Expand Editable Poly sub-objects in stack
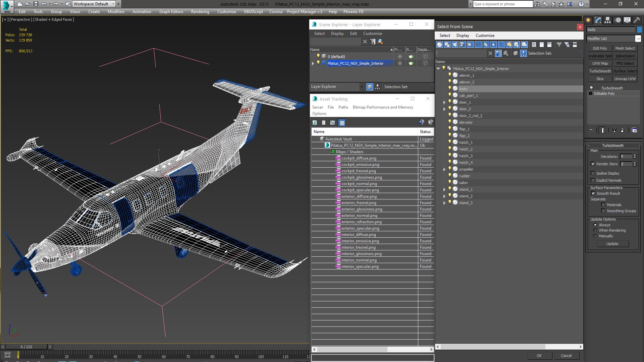The image size is (644, 362). (x=590, y=94)
